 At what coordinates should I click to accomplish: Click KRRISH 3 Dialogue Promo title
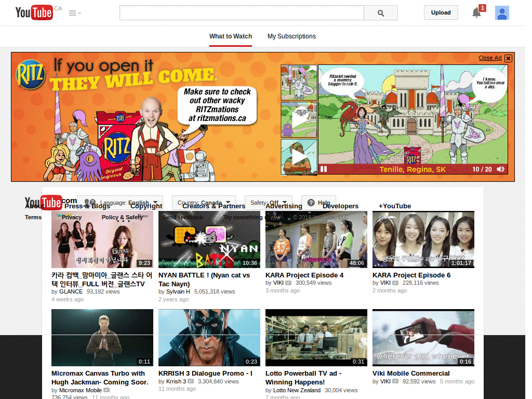point(205,373)
